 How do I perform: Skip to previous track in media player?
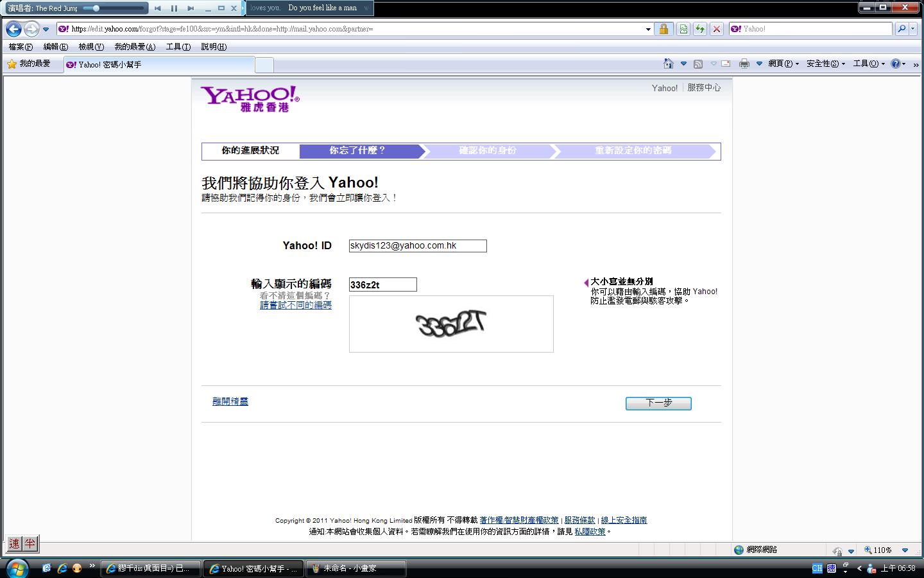[x=157, y=8]
